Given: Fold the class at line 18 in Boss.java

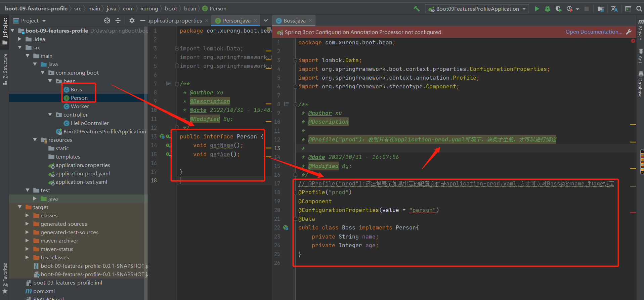Looking at the screenshot, I should click(x=295, y=192).
